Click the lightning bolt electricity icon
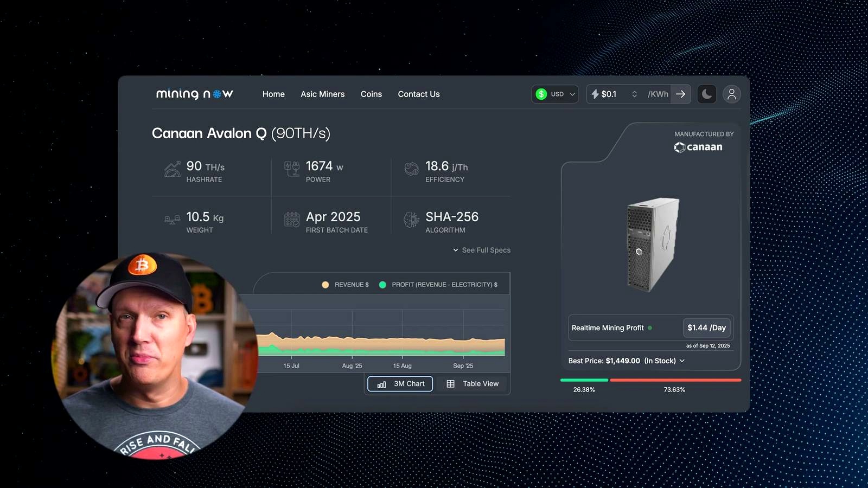The height and width of the screenshot is (488, 868). [x=595, y=94]
